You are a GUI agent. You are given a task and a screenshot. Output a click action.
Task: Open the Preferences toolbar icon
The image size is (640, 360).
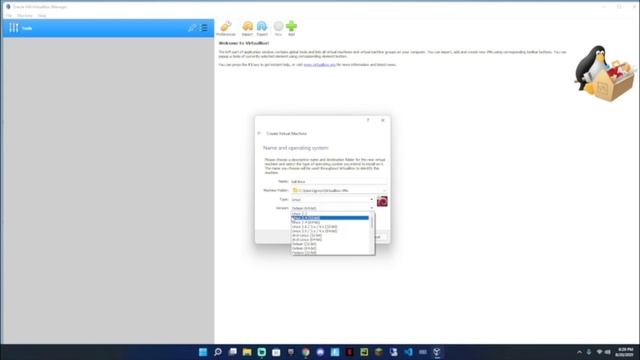[x=226, y=27]
